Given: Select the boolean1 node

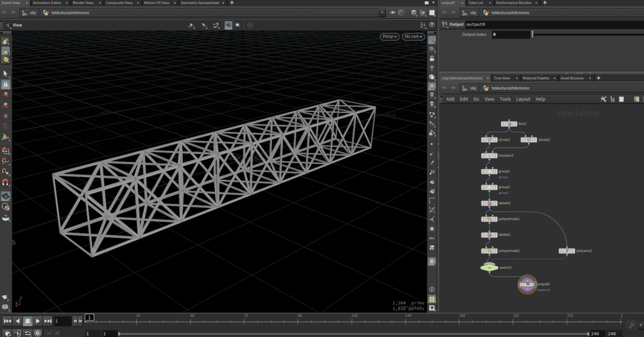Looking at the screenshot, I should 489,156.
